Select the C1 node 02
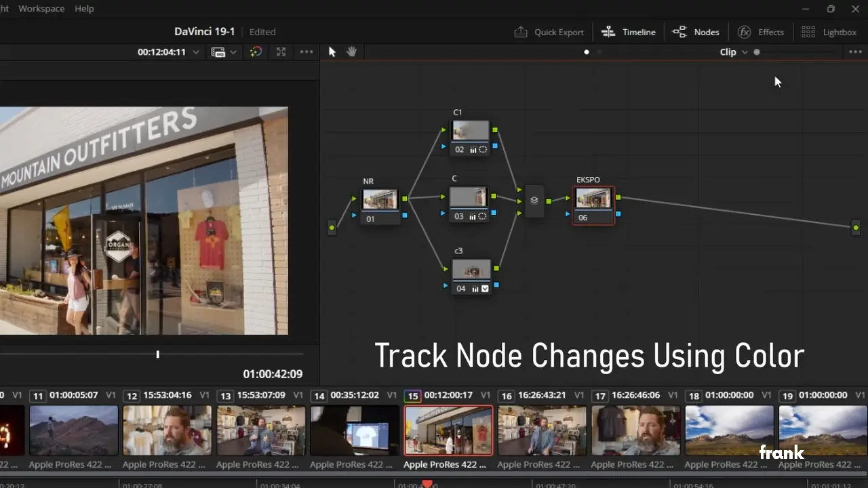The image size is (868, 488). [x=470, y=138]
